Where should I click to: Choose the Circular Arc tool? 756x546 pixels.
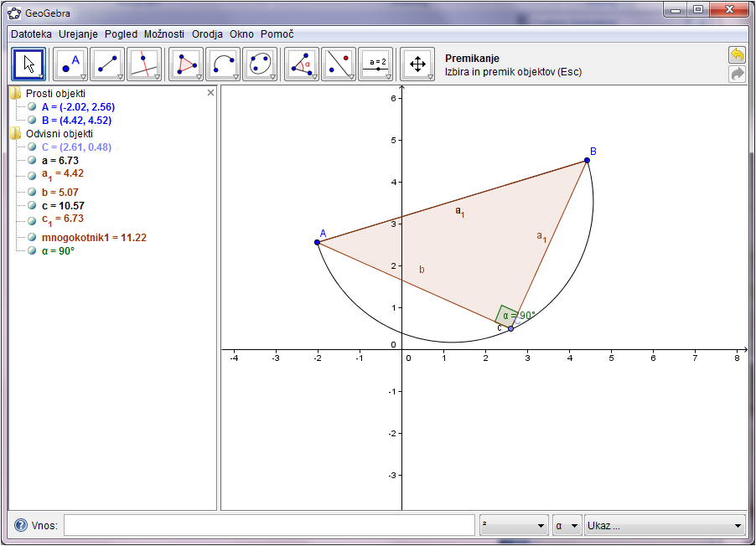coord(221,64)
